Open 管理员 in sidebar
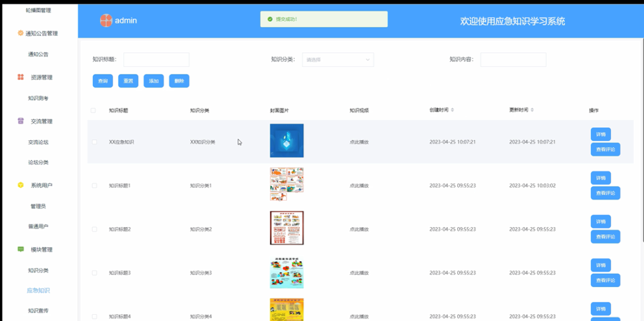The height and width of the screenshot is (321, 644). (x=38, y=206)
